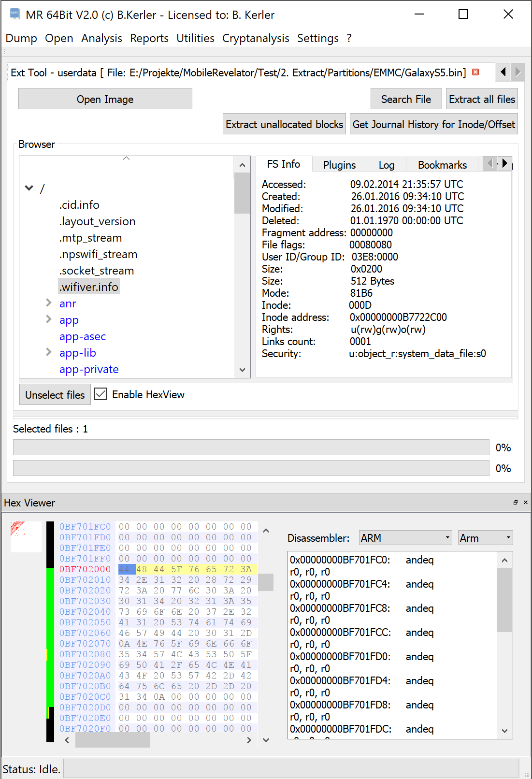532x779 pixels.
Task: Open the ? help menu
Action: [x=349, y=38]
